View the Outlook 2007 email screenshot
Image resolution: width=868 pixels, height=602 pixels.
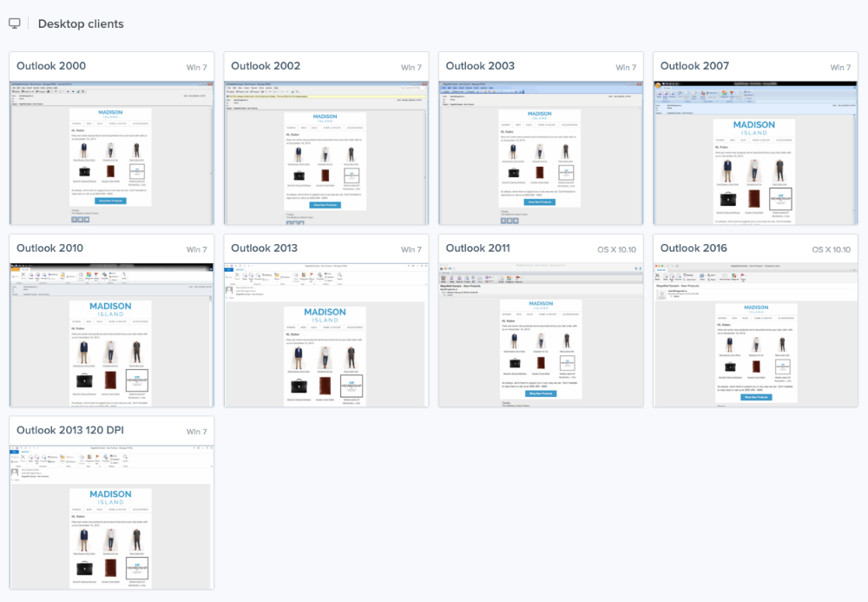point(754,153)
